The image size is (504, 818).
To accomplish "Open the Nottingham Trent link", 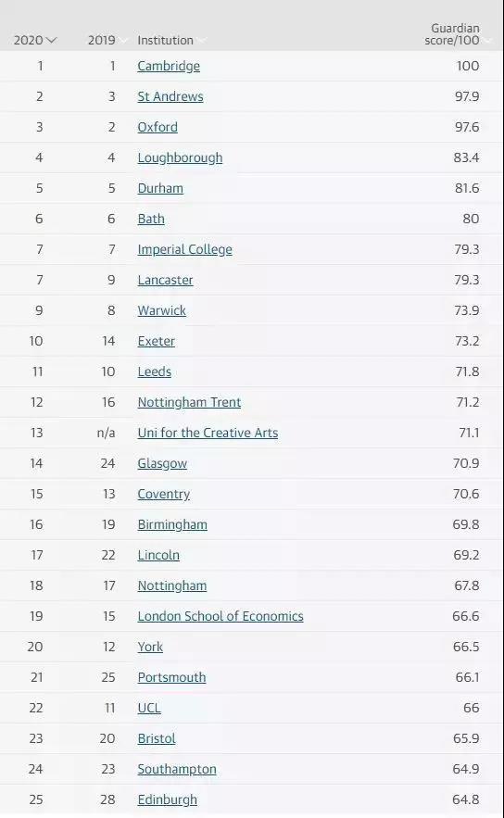I will tap(189, 403).
